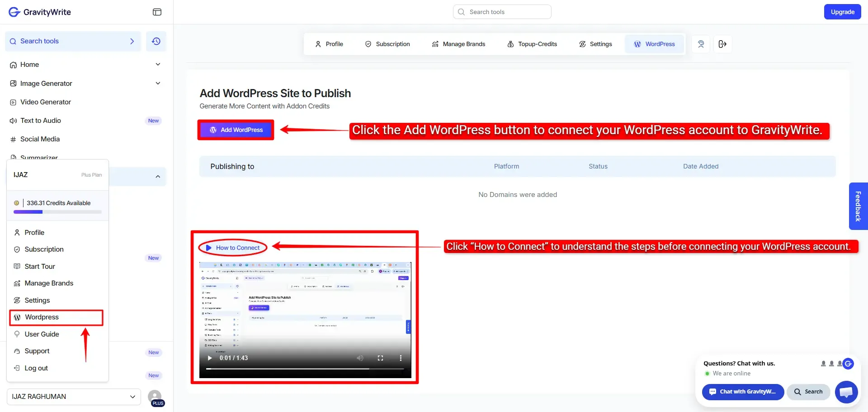Click the Feedback side tab

point(858,206)
